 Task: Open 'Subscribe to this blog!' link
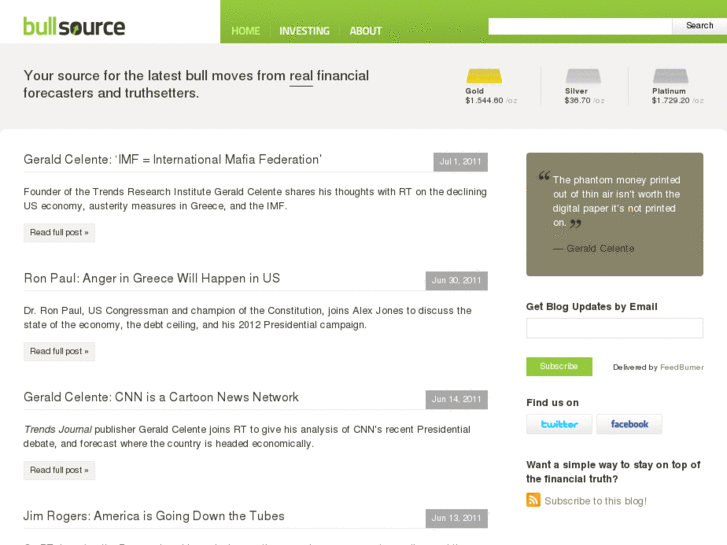click(595, 501)
